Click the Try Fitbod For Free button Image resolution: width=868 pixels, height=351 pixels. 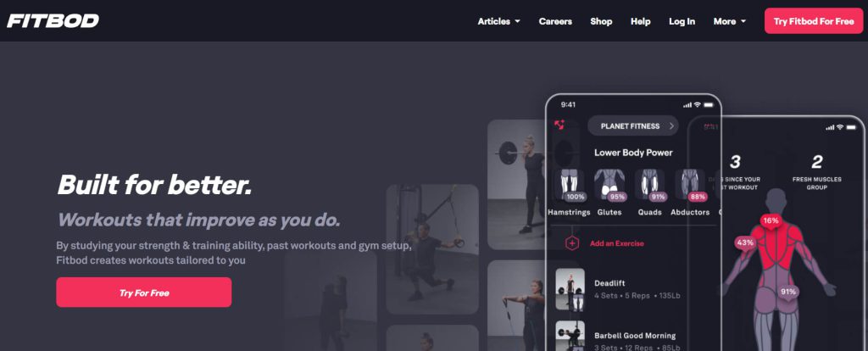[x=814, y=21]
